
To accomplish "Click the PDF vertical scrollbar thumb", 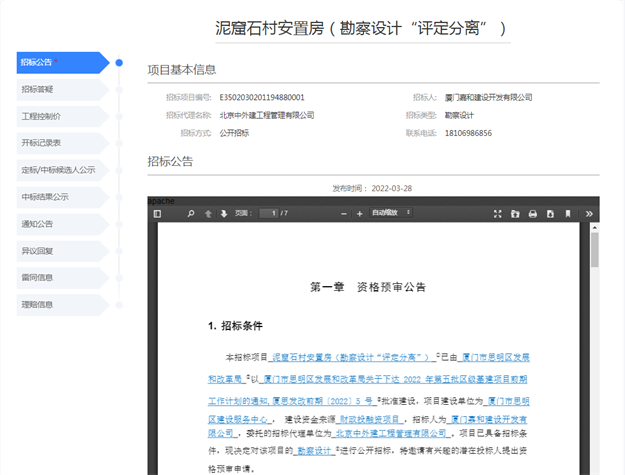I will tap(595, 250).
